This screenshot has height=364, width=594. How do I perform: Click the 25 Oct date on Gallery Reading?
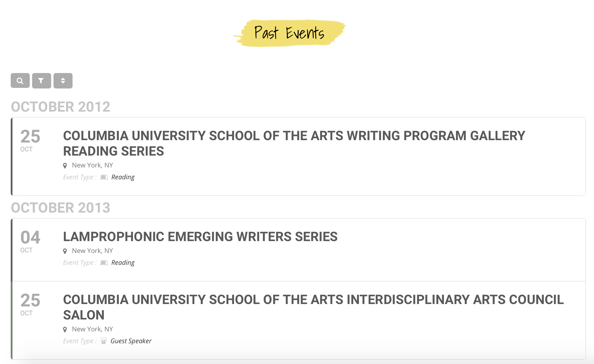[x=30, y=140]
